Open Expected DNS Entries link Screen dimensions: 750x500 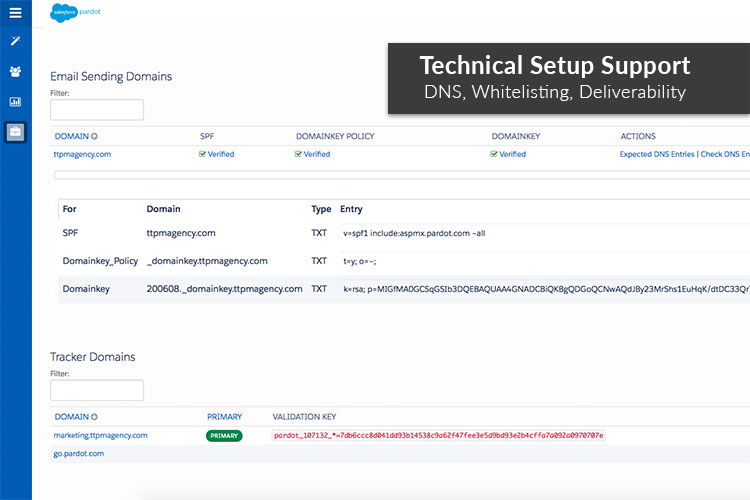(657, 154)
